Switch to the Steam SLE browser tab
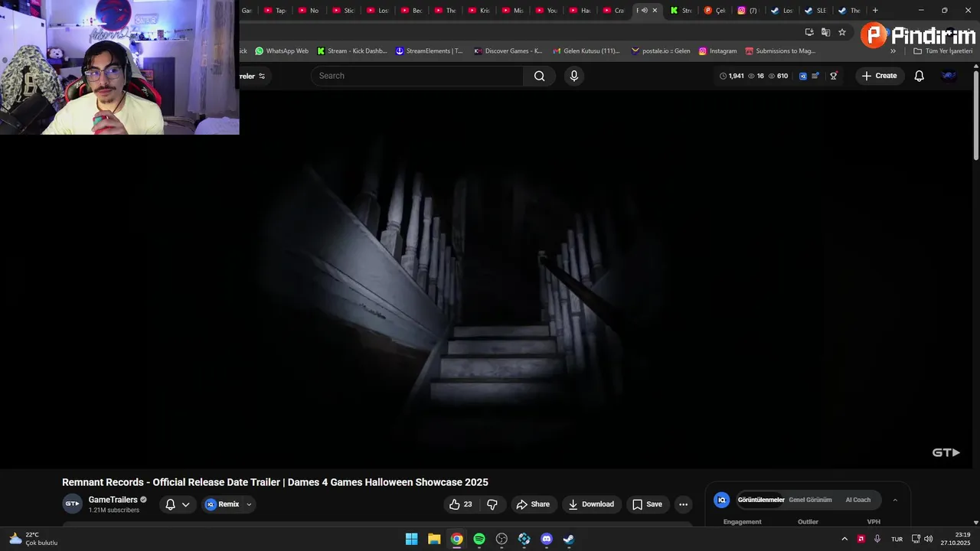980x551 pixels. pos(815,11)
